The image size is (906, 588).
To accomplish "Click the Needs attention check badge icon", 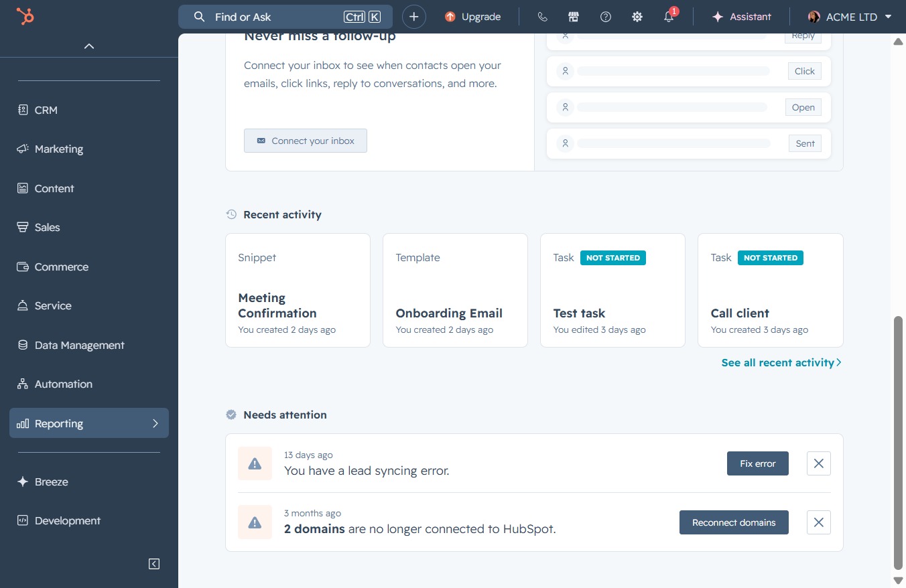I will tap(231, 415).
